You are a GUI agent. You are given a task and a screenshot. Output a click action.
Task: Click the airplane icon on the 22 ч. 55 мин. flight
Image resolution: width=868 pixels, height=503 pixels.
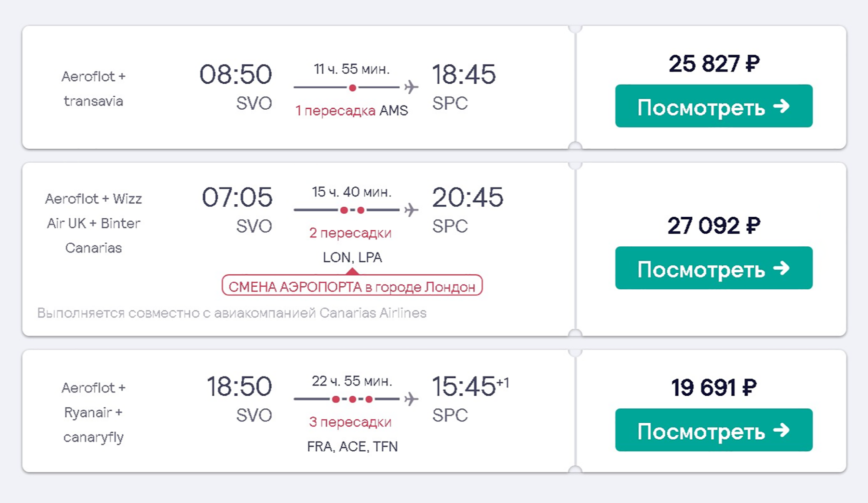coord(411,399)
